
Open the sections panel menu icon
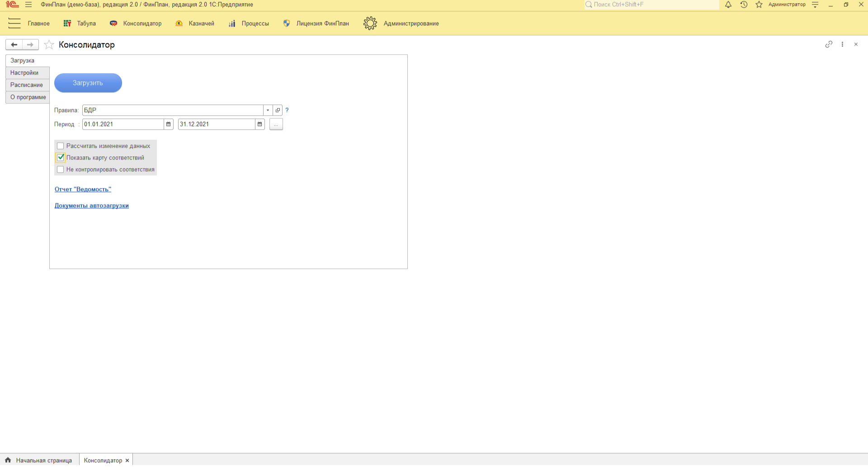pyautogui.click(x=14, y=23)
